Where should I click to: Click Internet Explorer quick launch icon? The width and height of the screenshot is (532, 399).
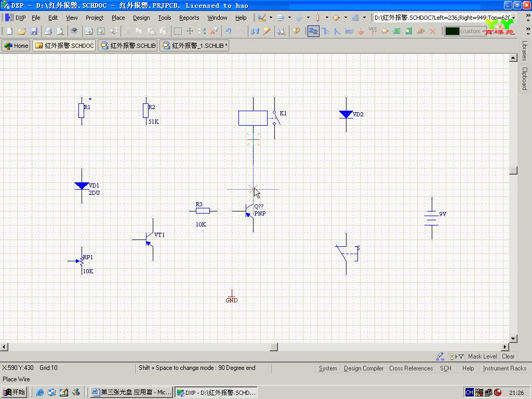point(39,392)
